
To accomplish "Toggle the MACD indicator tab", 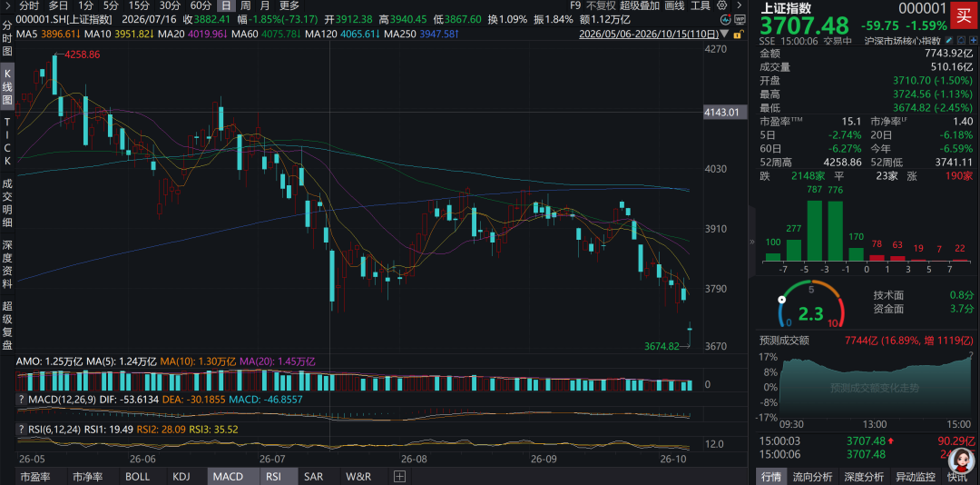I will tap(228, 476).
